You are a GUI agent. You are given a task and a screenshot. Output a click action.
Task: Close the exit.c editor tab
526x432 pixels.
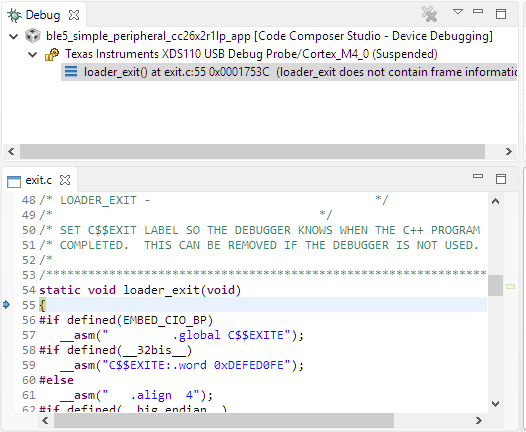(x=65, y=180)
